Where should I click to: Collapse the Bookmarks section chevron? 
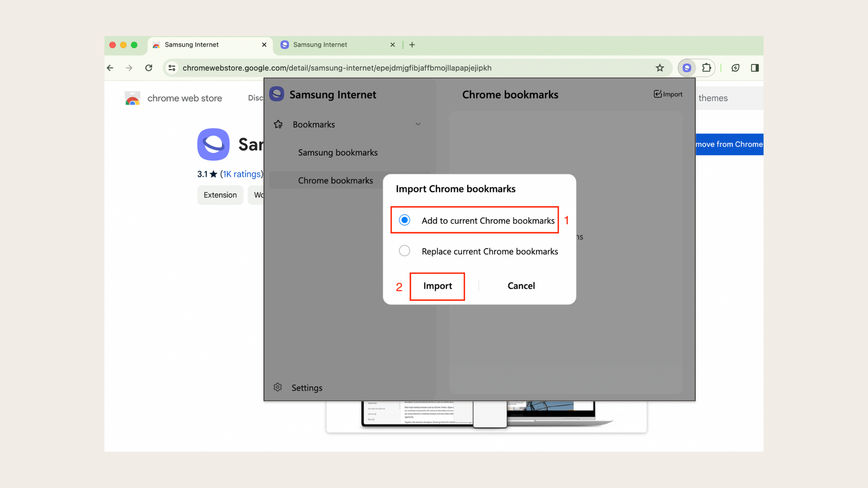click(418, 124)
